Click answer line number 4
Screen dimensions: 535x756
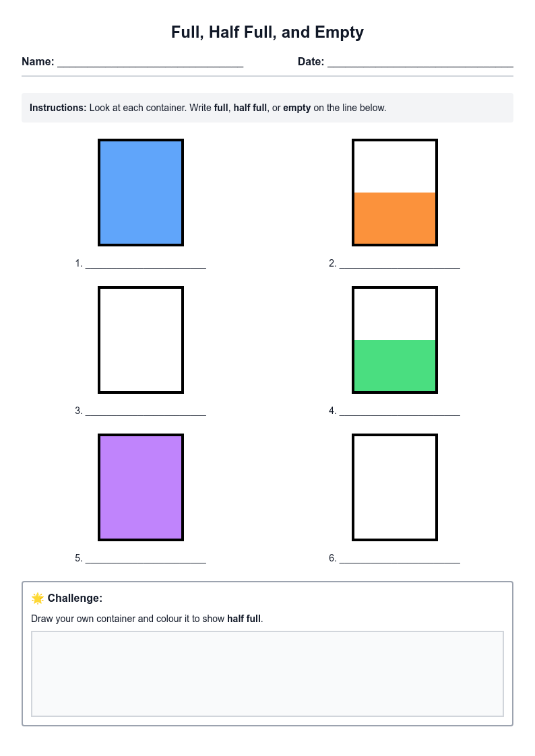click(x=400, y=411)
